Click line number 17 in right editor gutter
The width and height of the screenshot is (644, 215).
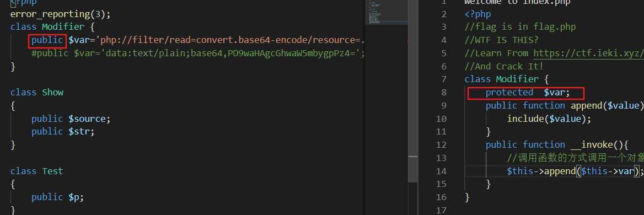click(441, 211)
